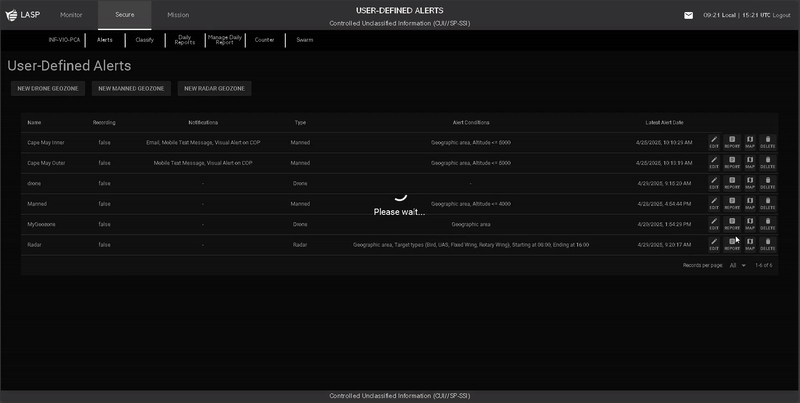Edit the Manned alert named Manned

[x=714, y=204]
